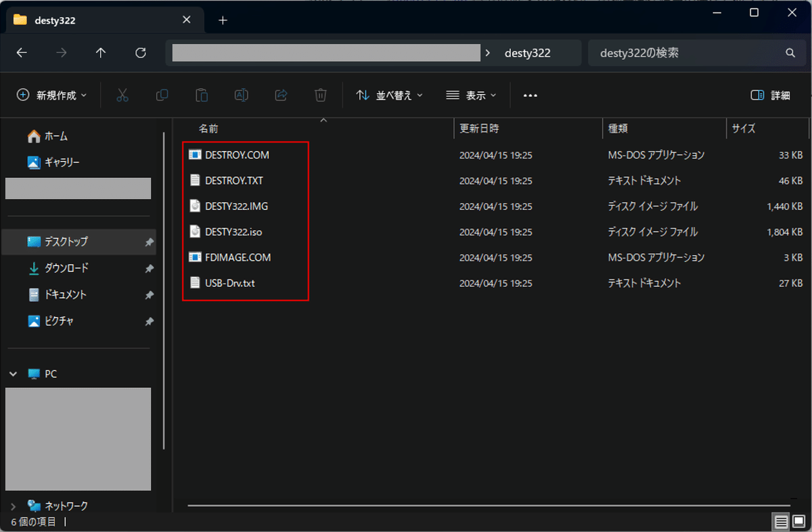Select the DESTROY.COM file icon
The image size is (812, 532).
pos(195,155)
